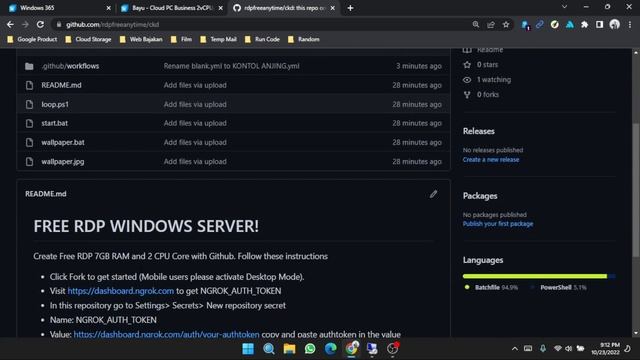
Task: Bookmark this page with star icon
Action: point(506,24)
